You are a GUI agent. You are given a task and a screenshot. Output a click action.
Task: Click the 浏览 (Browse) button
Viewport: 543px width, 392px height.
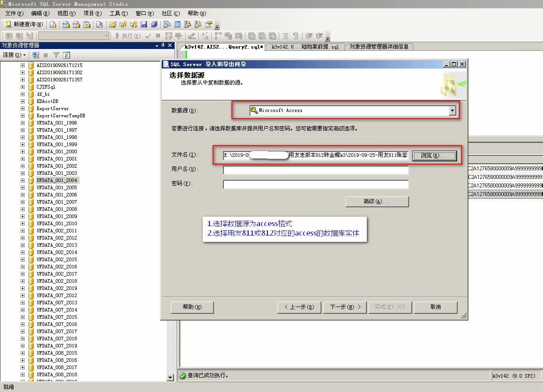pyautogui.click(x=434, y=156)
